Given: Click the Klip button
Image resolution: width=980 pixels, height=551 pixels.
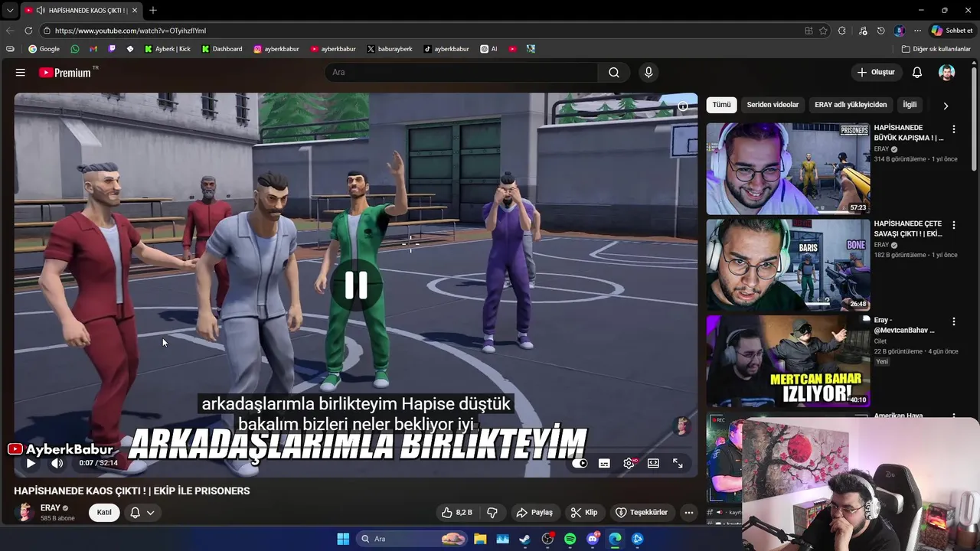Looking at the screenshot, I should 583,513.
